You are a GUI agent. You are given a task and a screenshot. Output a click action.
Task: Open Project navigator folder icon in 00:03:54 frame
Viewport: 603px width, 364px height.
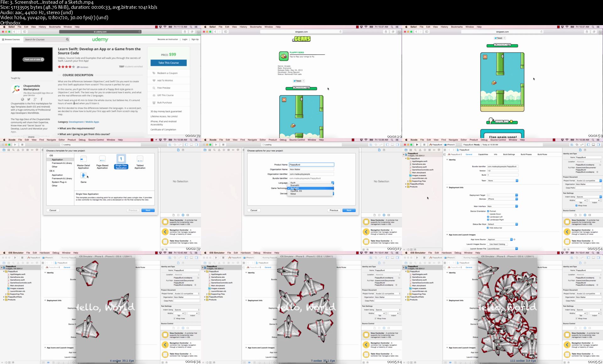coord(406,150)
